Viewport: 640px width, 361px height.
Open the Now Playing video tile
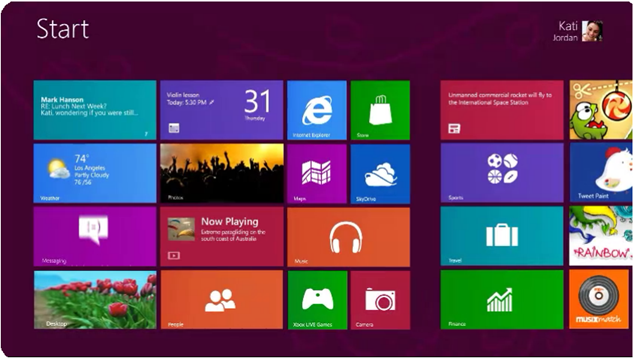[x=222, y=237]
